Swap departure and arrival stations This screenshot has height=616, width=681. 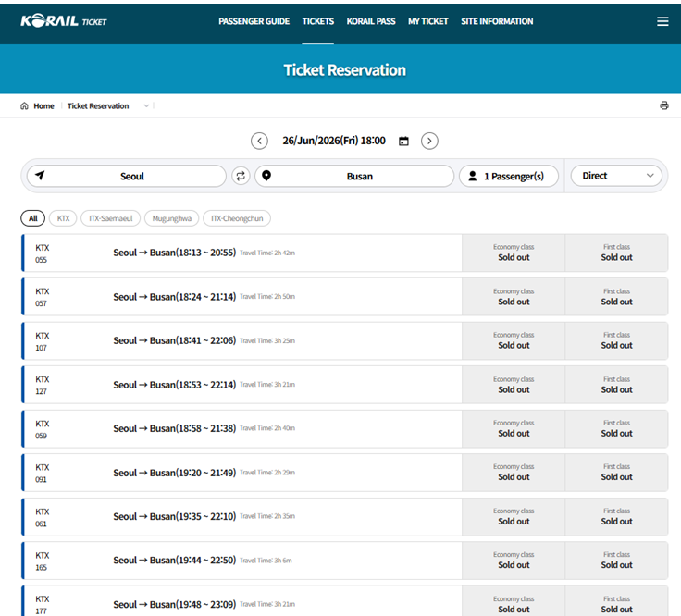pos(241,176)
